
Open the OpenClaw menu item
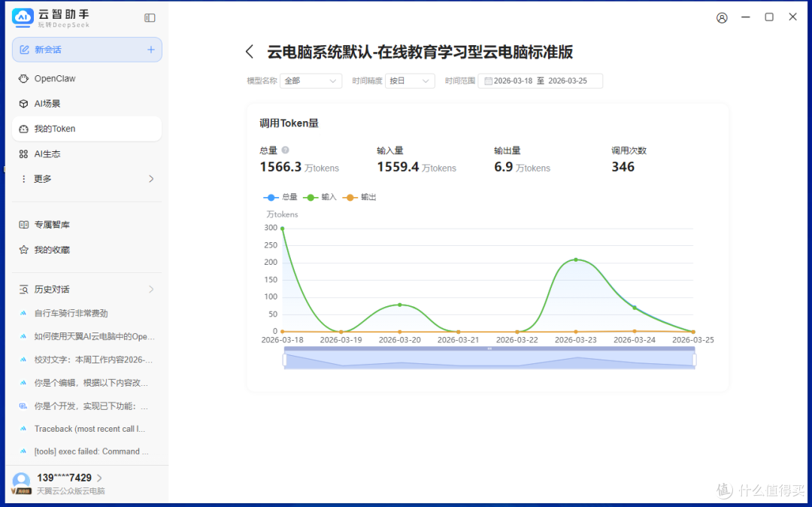(86, 79)
